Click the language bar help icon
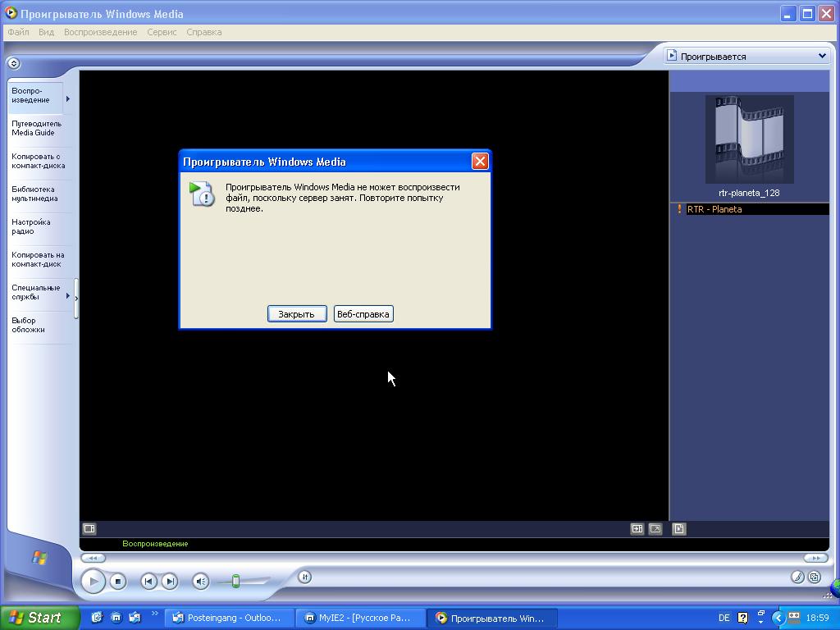Image resolution: width=840 pixels, height=630 pixels. tap(742, 619)
